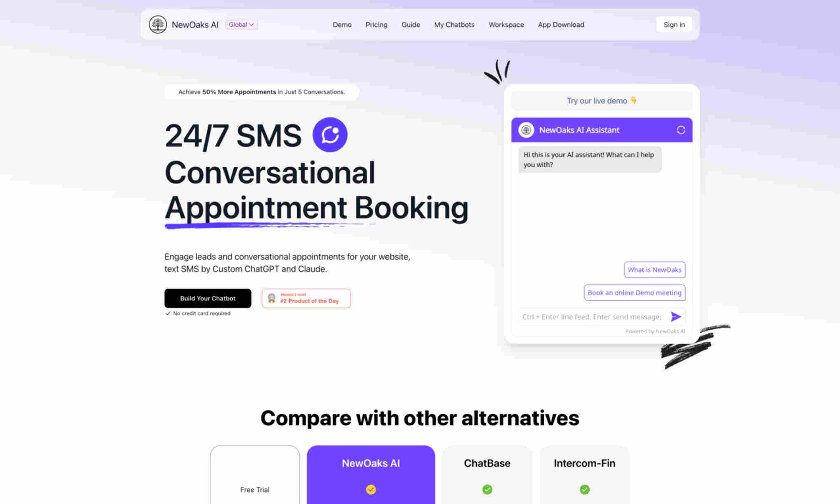Click the Book an online Demo meeting link
The height and width of the screenshot is (504, 840).
(x=634, y=292)
